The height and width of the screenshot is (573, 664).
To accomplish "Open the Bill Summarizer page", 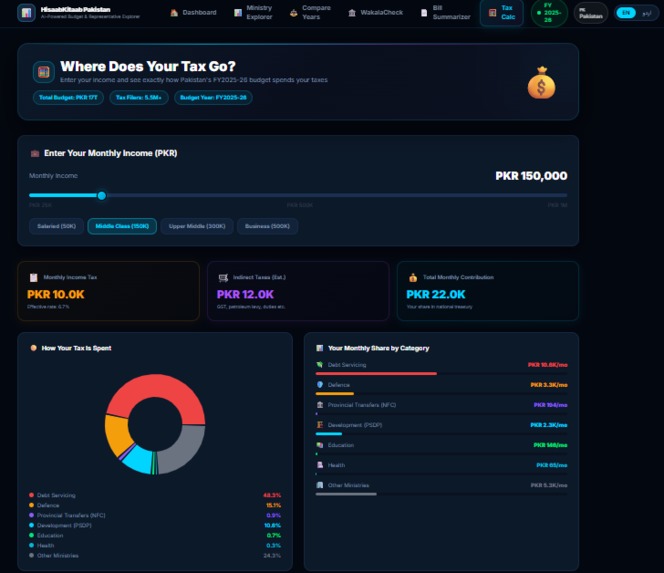I will tap(446, 13).
